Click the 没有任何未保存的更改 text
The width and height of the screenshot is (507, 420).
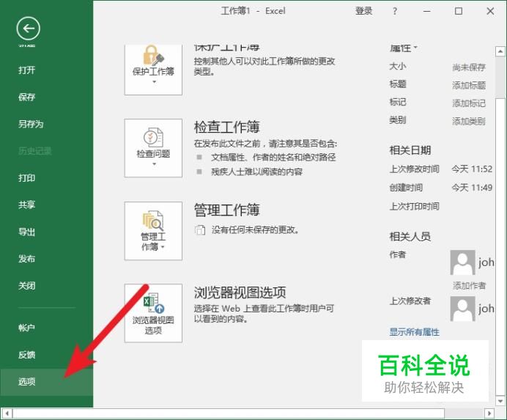[x=255, y=229]
